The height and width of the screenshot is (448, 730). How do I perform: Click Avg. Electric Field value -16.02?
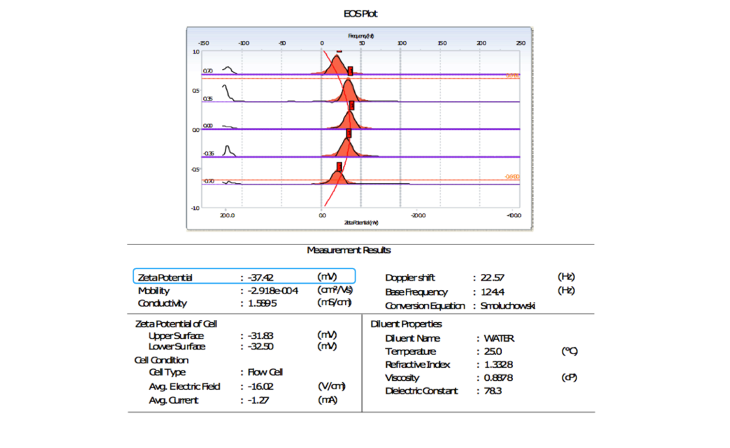(x=260, y=387)
